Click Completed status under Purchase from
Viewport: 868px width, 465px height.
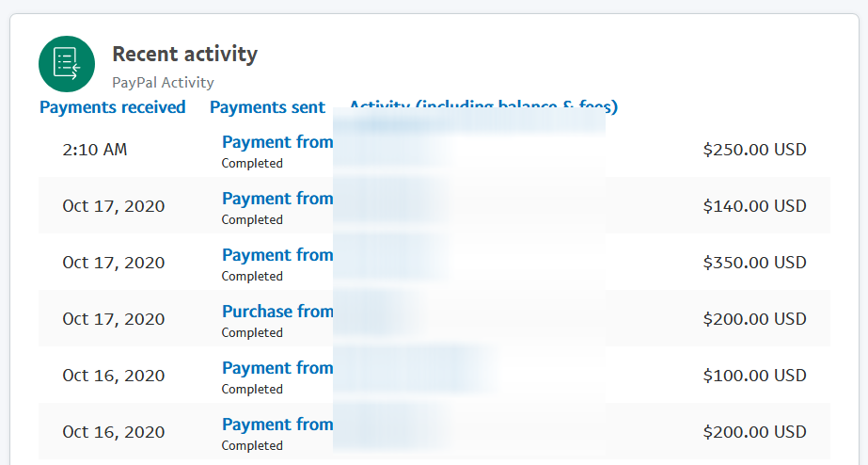[x=252, y=332]
